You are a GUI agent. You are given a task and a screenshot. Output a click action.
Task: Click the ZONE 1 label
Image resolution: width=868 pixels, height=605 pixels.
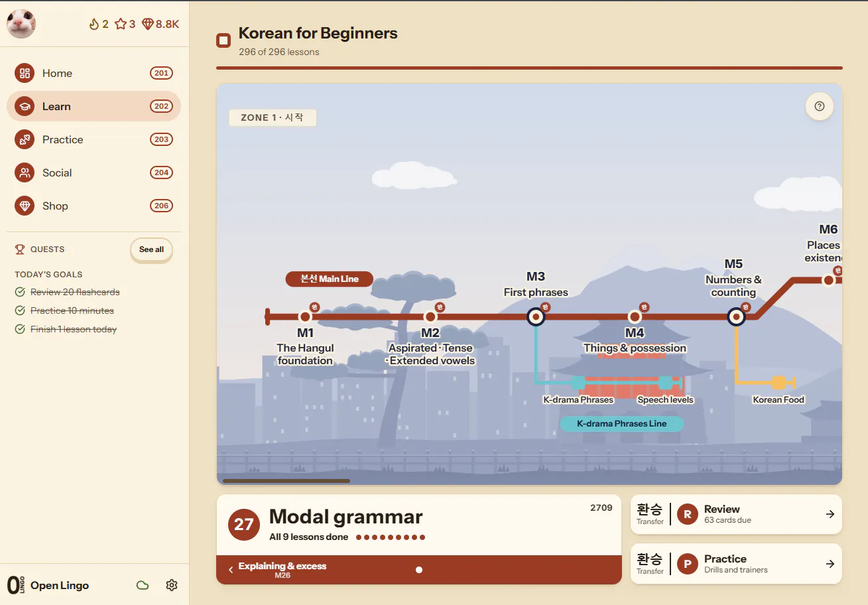273,117
